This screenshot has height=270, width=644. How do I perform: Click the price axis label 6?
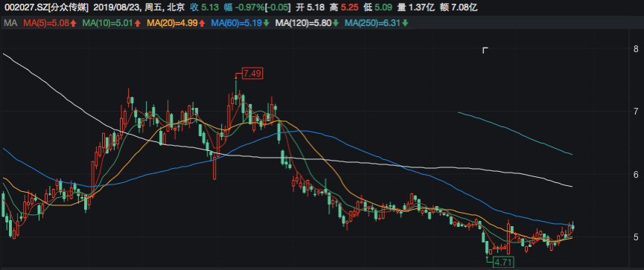pyautogui.click(x=637, y=174)
